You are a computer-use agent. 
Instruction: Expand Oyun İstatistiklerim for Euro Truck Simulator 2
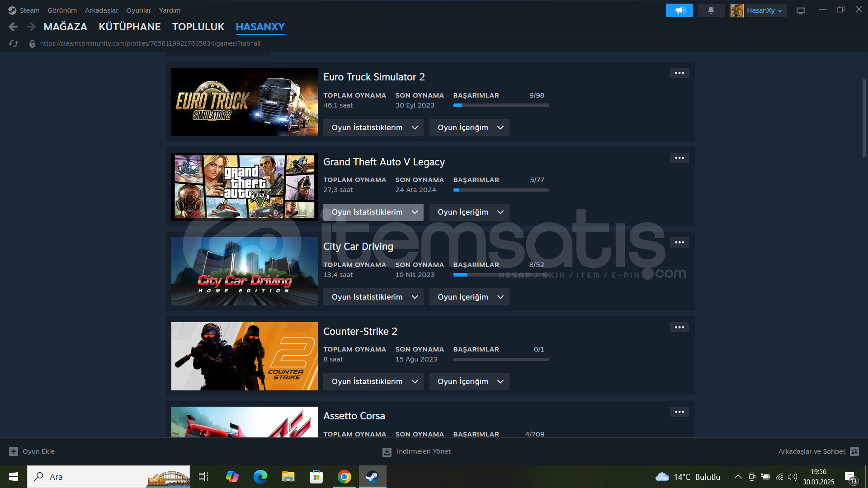373,128
